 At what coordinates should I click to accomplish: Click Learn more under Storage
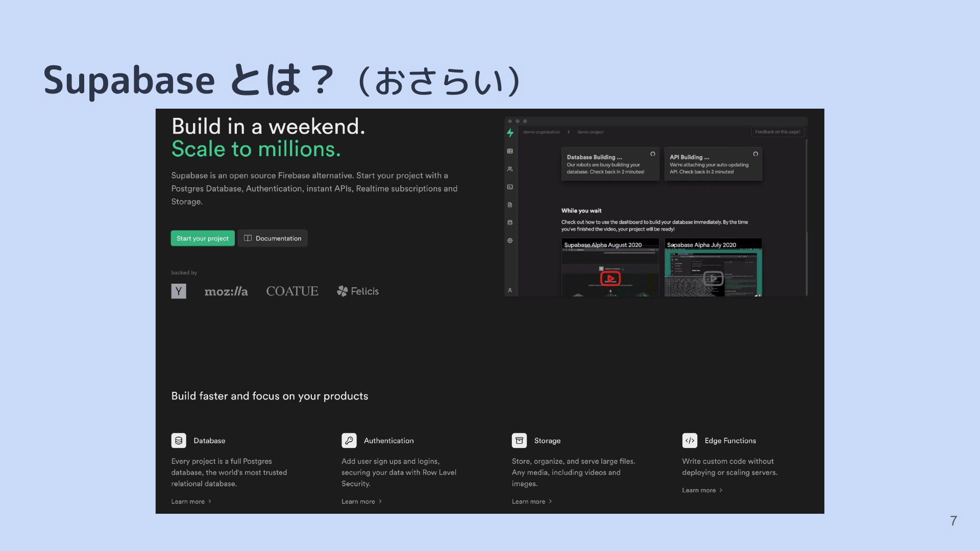pos(532,502)
